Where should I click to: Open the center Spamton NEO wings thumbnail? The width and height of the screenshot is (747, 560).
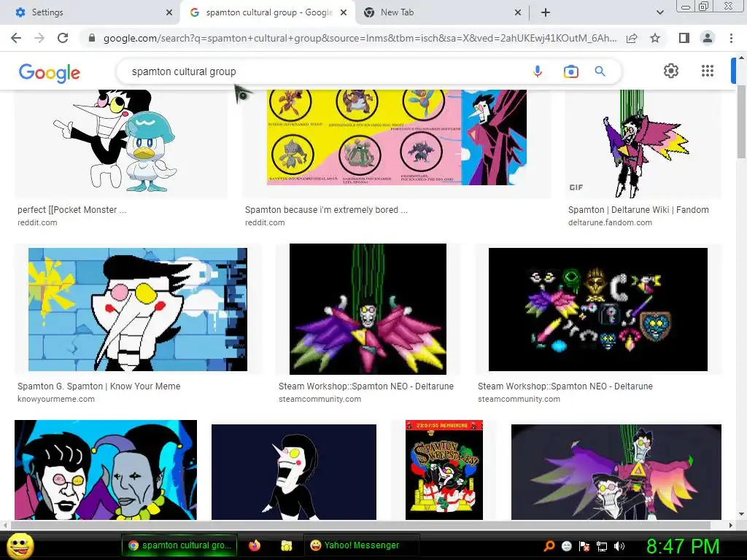368,309
